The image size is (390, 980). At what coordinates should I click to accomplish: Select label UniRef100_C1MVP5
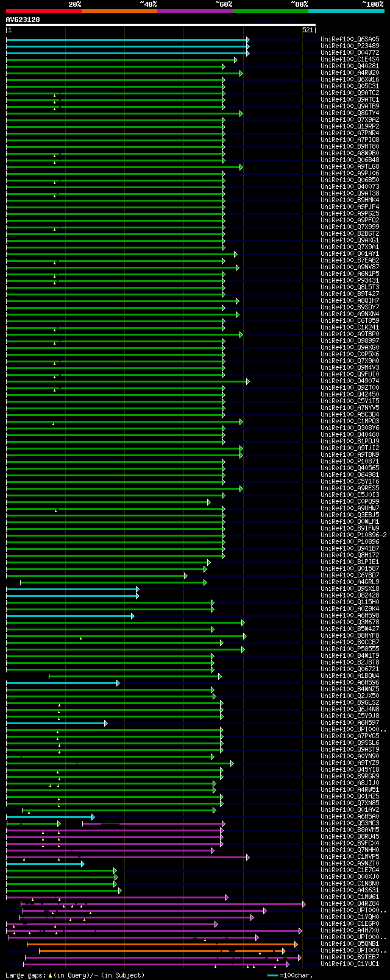[x=350, y=857]
